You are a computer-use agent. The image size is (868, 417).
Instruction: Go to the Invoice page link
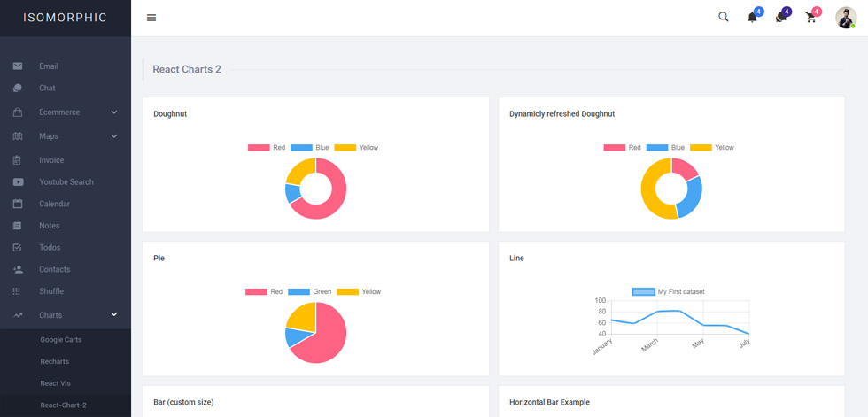pyautogui.click(x=51, y=160)
